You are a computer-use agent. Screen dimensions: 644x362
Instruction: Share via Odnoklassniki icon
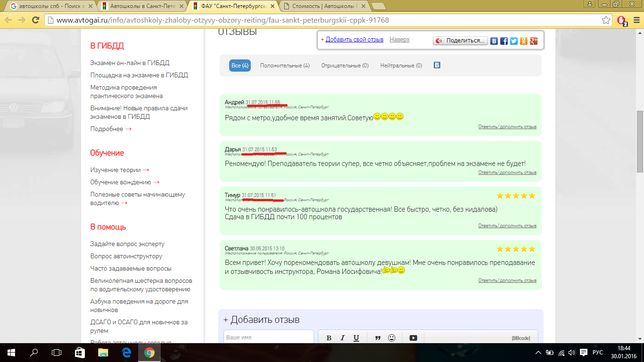(x=524, y=41)
